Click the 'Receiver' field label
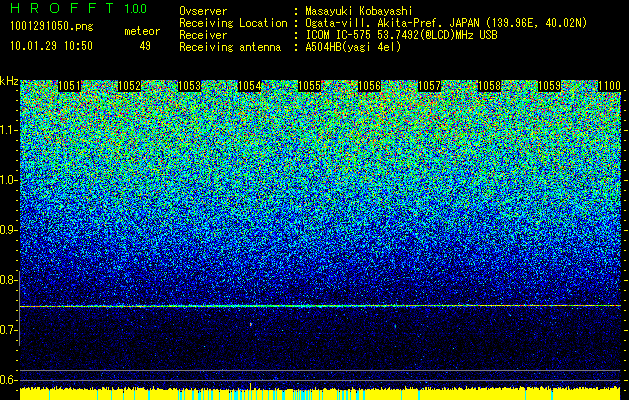Screen dimensions: 629x400 203,35
